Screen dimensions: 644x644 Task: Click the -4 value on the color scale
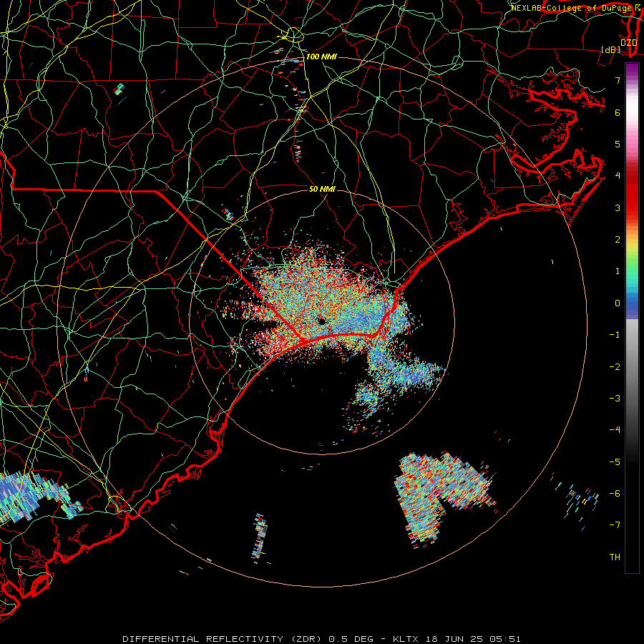tap(615, 430)
